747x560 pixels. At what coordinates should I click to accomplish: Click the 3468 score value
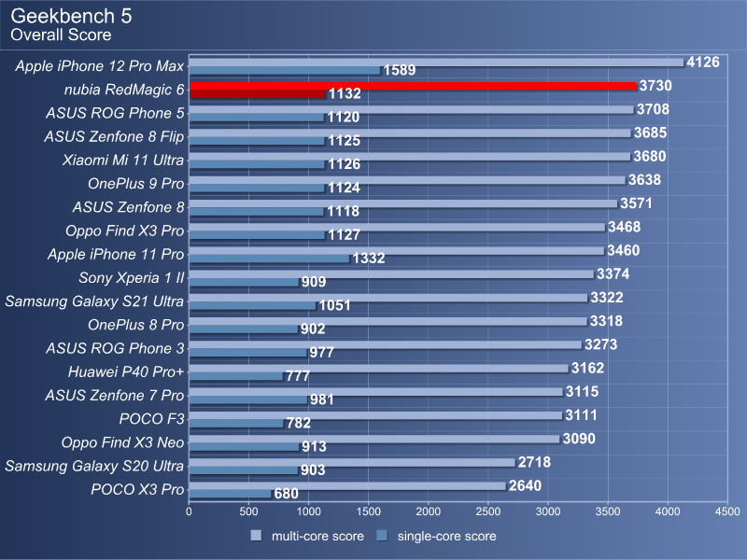tap(624, 227)
